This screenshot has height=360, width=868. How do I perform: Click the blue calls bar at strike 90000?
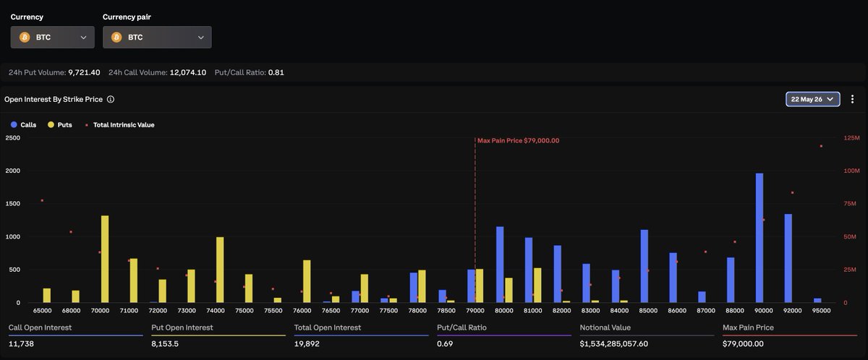(x=759, y=238)
